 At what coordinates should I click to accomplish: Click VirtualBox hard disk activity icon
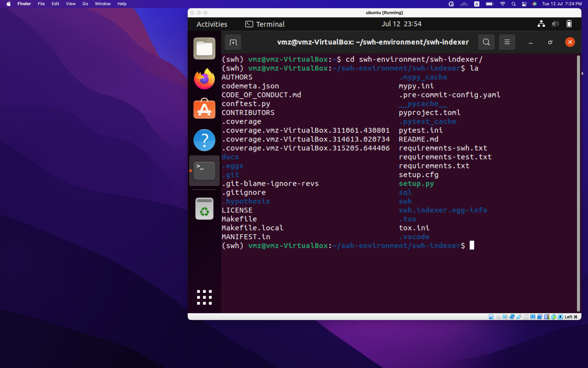491,317
